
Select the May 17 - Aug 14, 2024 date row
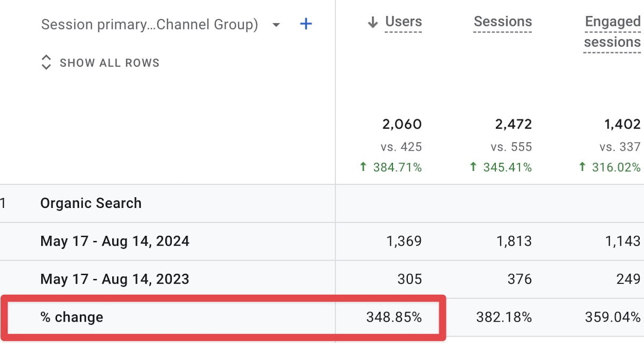click(114, 241)
